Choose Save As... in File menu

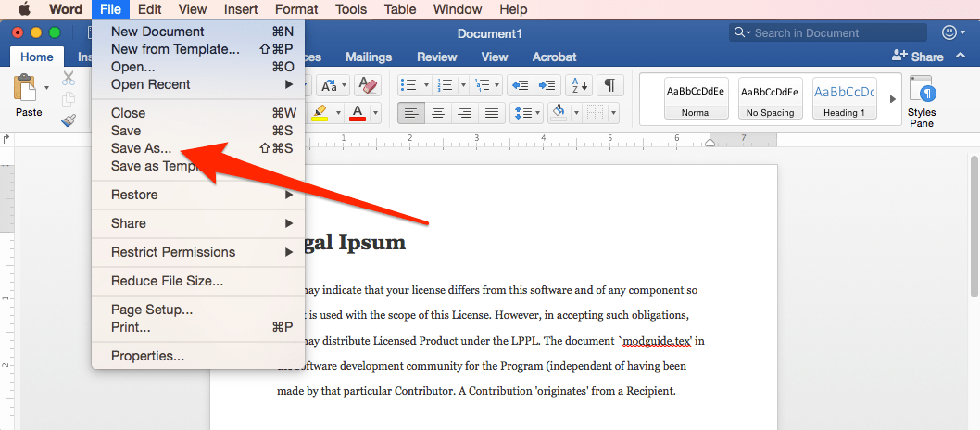[x=141, y=148]
